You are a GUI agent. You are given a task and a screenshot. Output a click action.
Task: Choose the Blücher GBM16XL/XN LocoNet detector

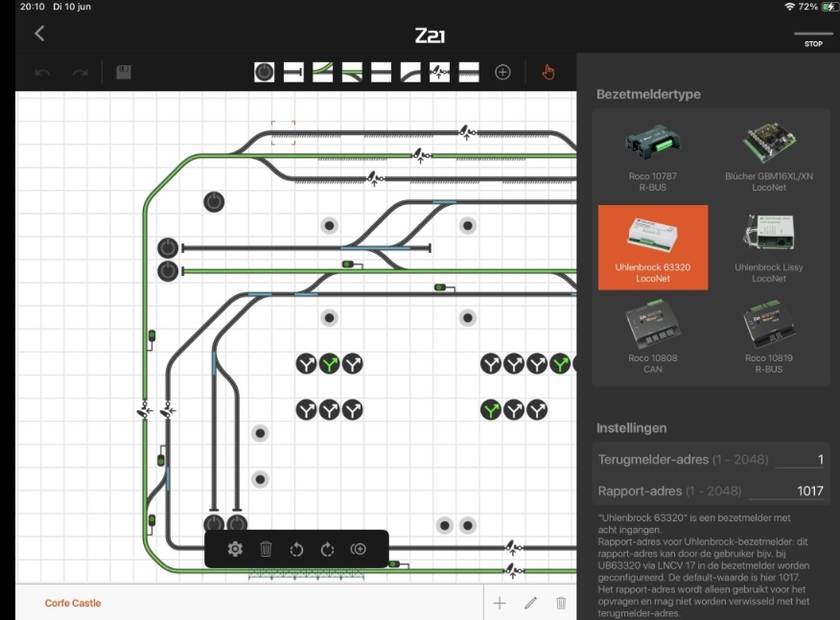(769, 157)
